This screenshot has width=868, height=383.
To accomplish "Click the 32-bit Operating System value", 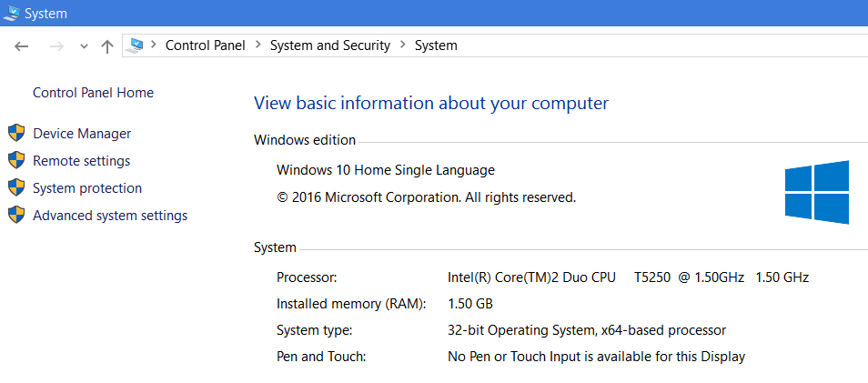I will click(x=587, y=331).
